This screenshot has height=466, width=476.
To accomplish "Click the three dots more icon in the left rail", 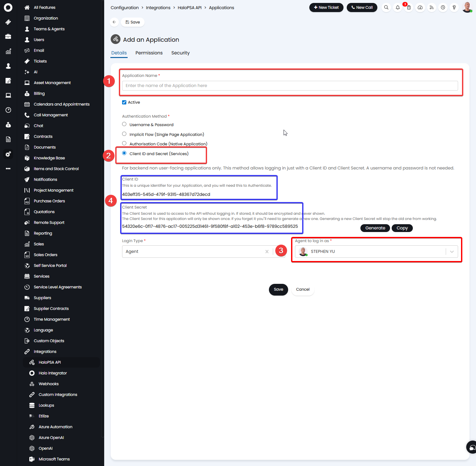I will [x=8, y=168].
